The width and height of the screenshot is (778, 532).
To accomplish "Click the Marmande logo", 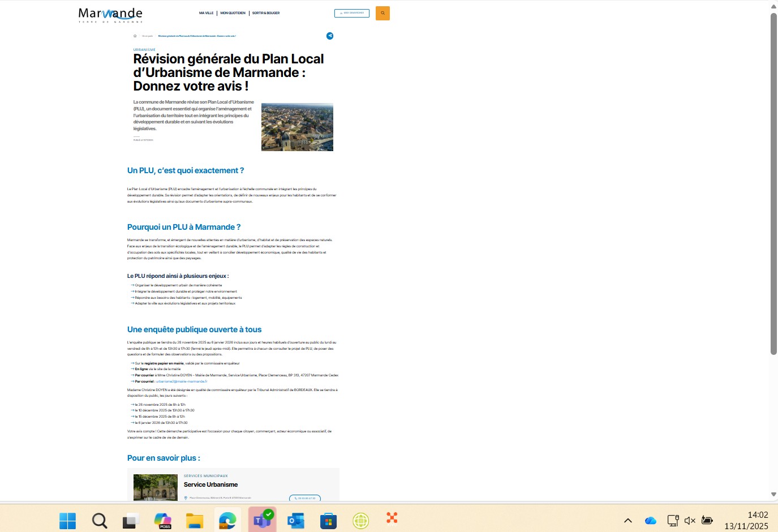I will (x=110, y=15).
